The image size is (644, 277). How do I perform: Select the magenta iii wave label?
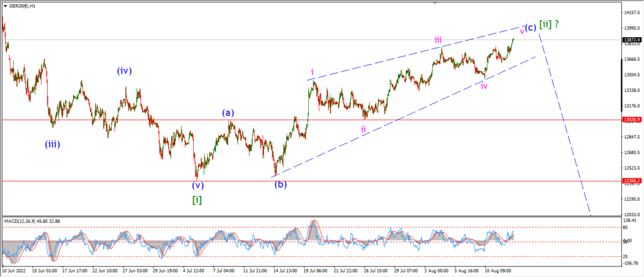[x=438, y=40]
